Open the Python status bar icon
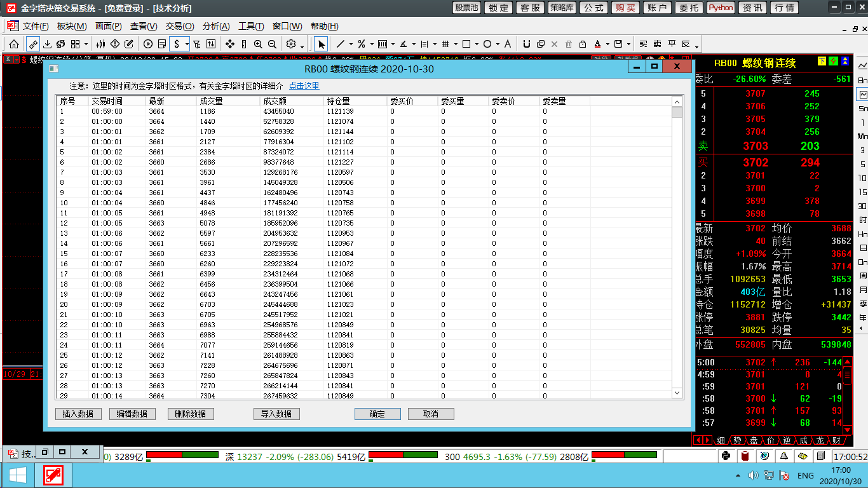 coord(726,456)
